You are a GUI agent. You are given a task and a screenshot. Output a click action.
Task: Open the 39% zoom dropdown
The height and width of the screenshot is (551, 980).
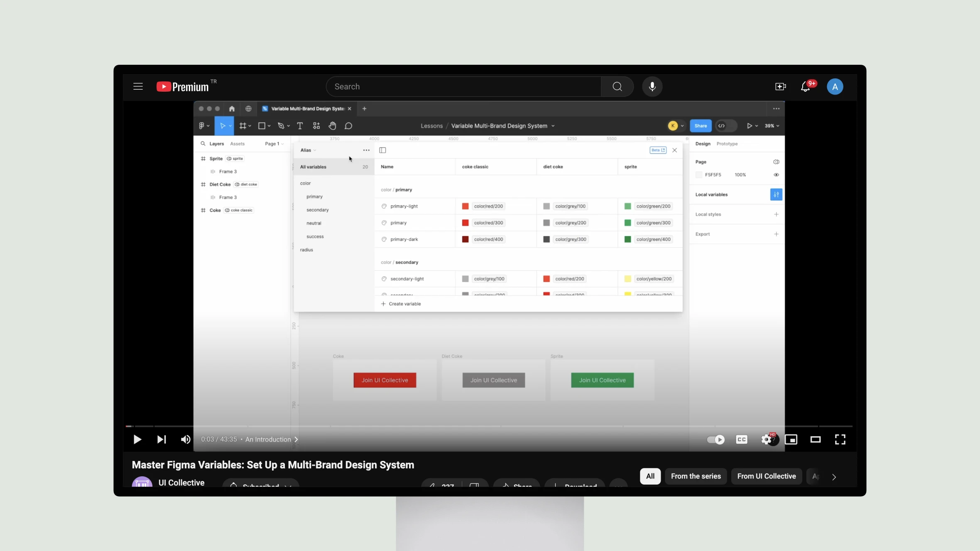(772, 126)
